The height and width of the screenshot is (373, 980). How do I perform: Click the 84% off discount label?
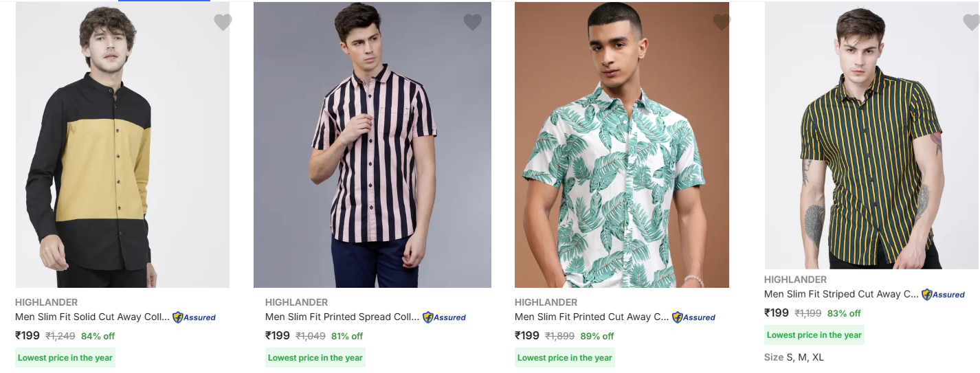[x=98, y=337]
